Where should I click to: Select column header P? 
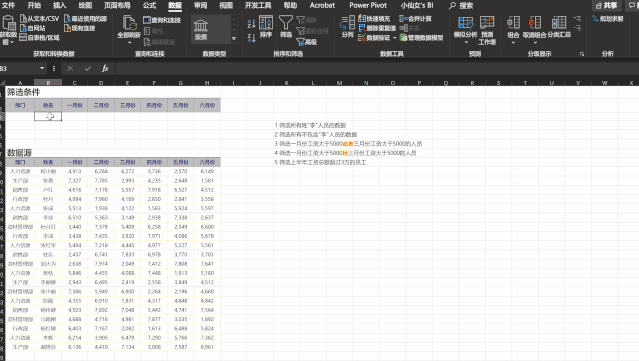coord(419,83)
